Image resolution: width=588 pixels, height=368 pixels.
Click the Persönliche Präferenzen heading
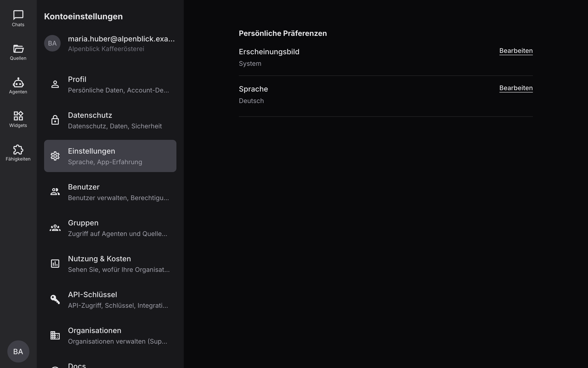tap(283, 33)
